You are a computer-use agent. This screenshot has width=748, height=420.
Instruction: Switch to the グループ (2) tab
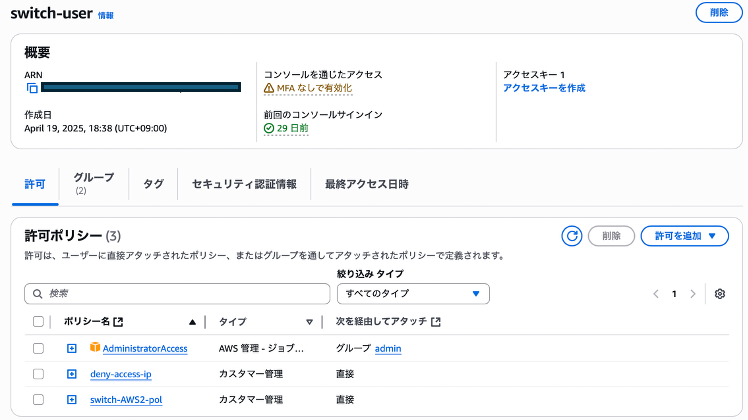[x=94, y=183]
